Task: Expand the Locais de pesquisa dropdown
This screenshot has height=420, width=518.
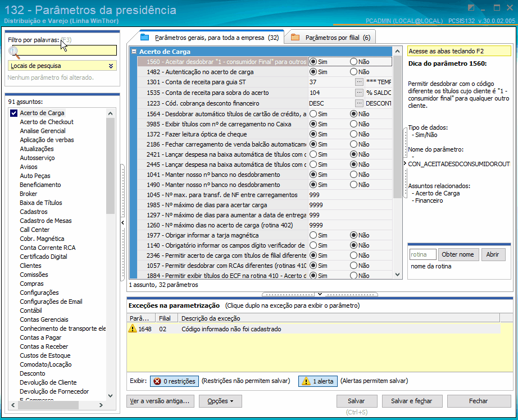Action: (x=62, y=66)
